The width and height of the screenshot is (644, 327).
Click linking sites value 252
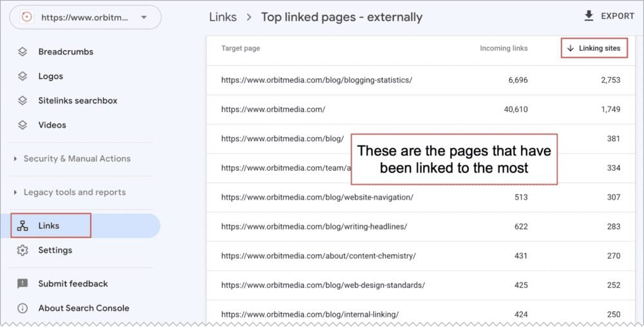(x=614, y=285)
